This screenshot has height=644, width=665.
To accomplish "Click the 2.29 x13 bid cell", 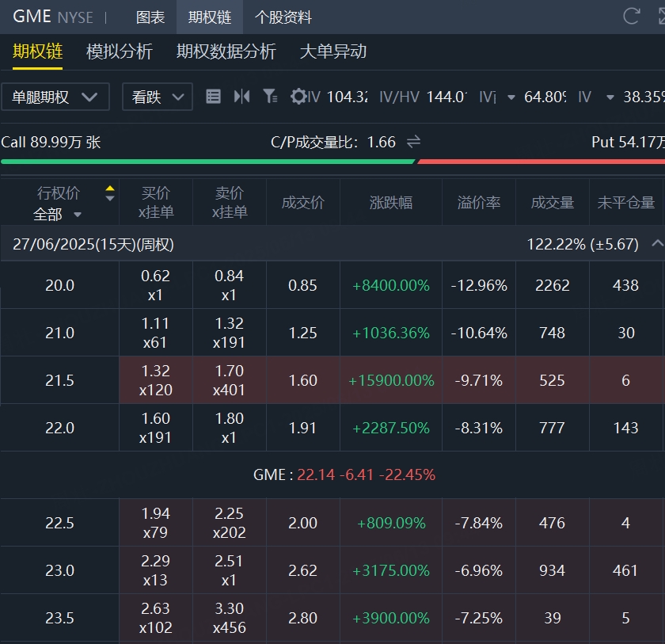I will pyautogui.click(x=156, y=570).
